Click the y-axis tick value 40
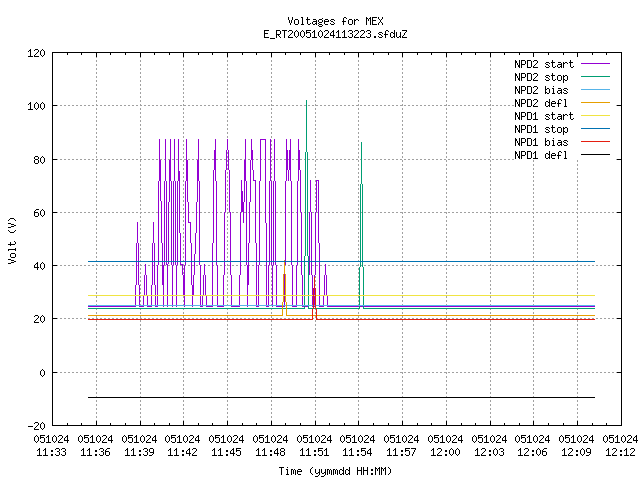The height and width of the screenshot is (480, 640). [x=39, y=266]
